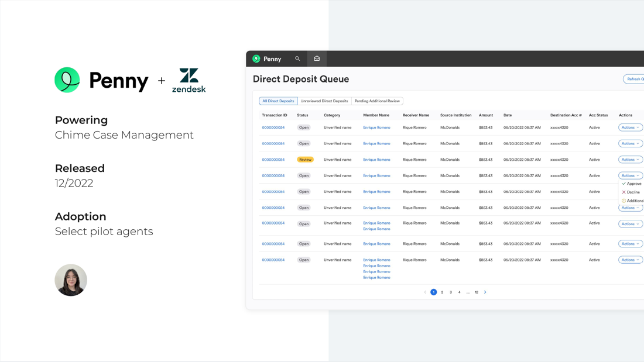
Task: Open Actions for the Review status row
Action: click(x=630, y=159)
